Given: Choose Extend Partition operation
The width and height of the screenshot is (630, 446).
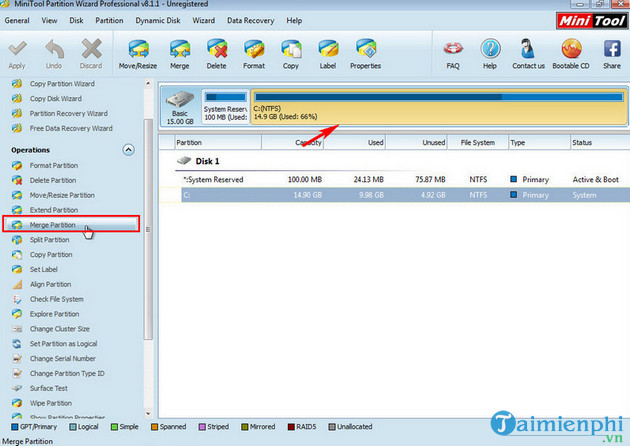Looking at the screenshot, I should click(53, 210).
